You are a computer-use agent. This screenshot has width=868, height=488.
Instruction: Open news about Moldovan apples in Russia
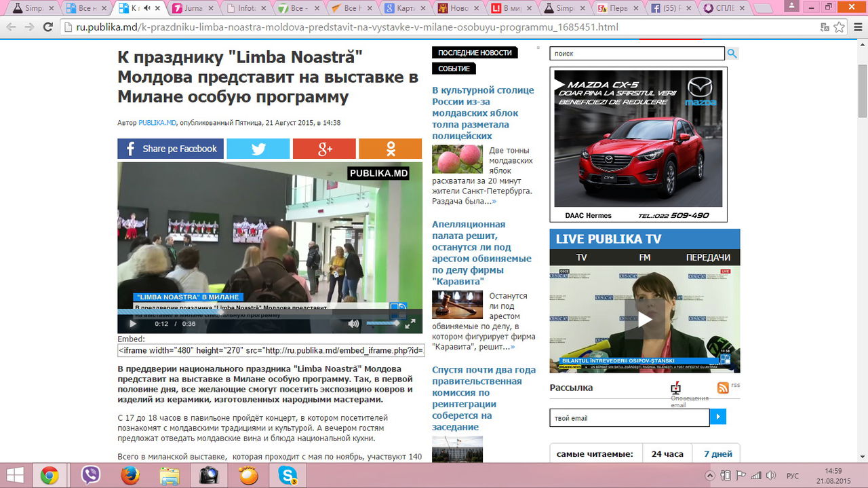pyautogui.click(x=483, y=113)
